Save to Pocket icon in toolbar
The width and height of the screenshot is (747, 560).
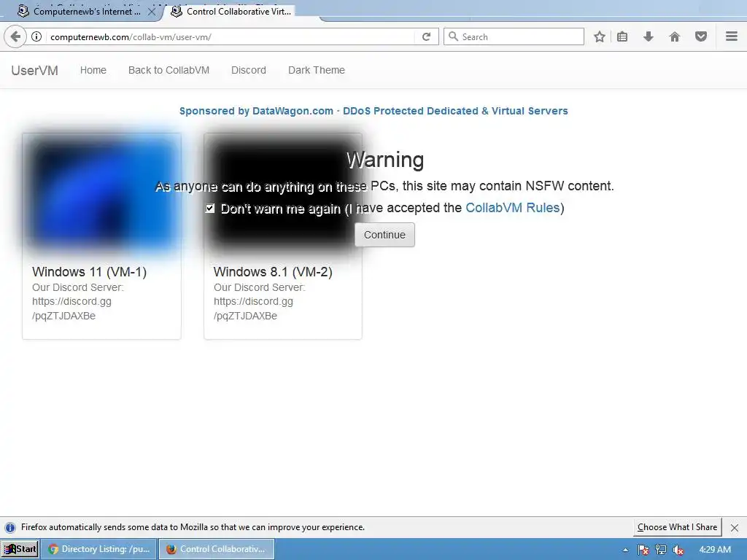701,36
